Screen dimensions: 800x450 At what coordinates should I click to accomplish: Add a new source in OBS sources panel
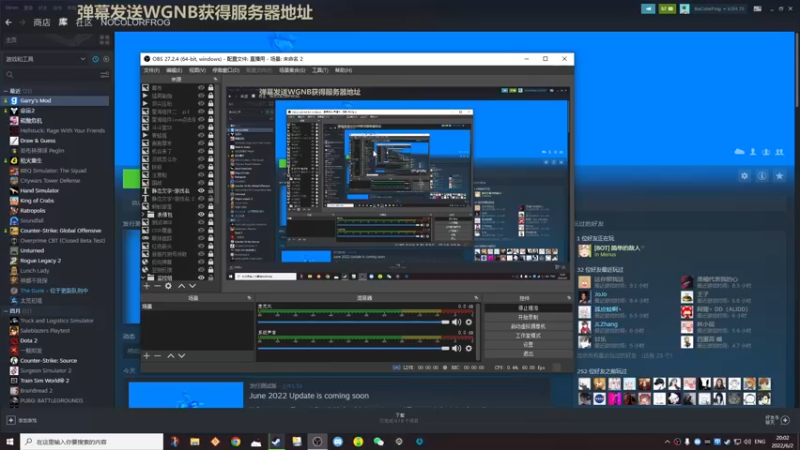coord(147,286)
